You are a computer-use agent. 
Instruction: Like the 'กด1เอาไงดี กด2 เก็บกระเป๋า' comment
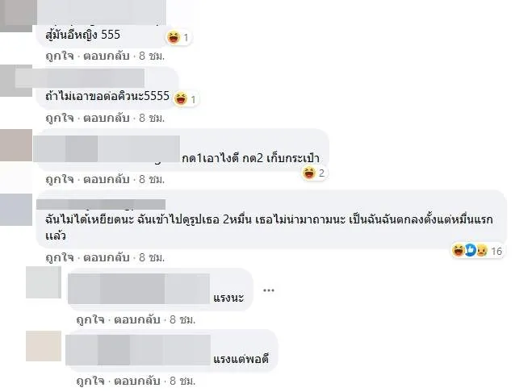pos(60,179)
